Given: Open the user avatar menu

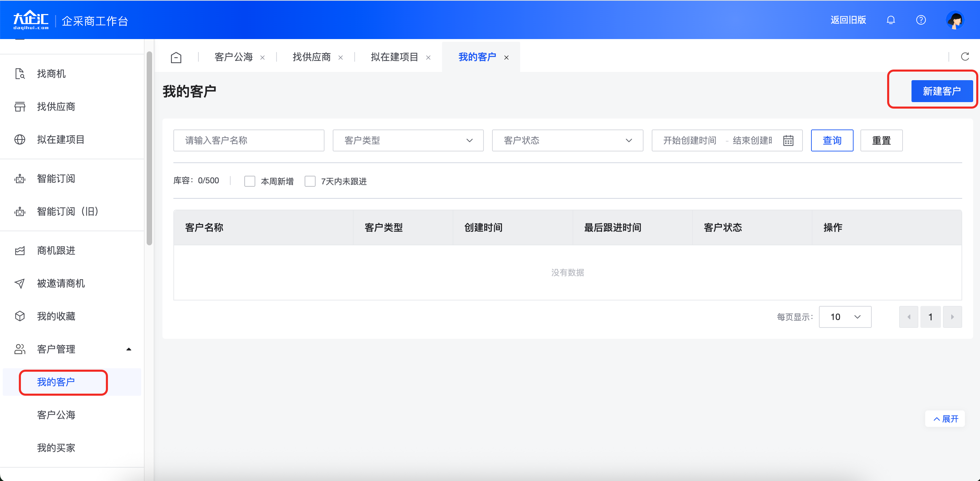Looking at the screenshot, I should click(955, 20).
